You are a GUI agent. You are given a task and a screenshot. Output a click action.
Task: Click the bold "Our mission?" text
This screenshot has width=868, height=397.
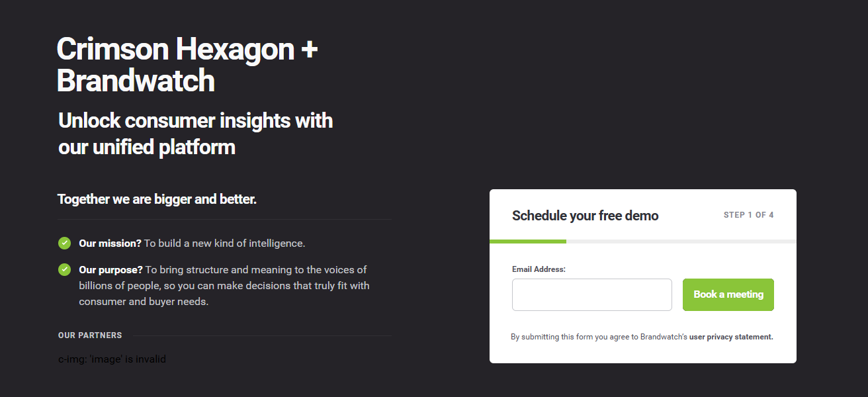click(x=110, y=243)
